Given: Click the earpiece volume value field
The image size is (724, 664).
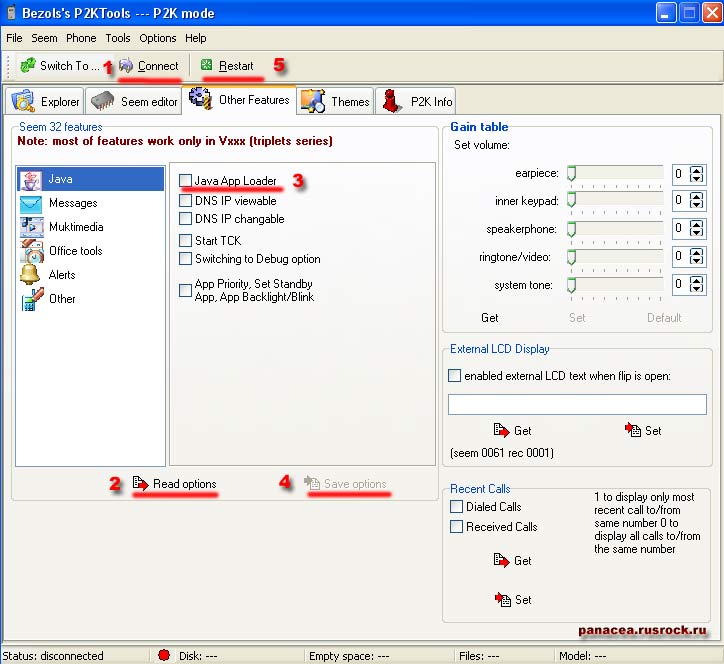Looking at the screenshot, I should click(x=681, y=174).
